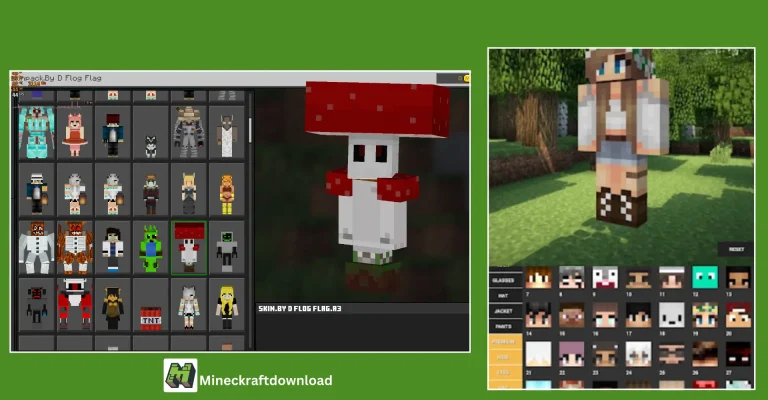Image resolution: width=768 pixels, height=400 pixels.
Task: Select face option 9 white animal face
Action: pyautogui.click(x=605, y=278)
